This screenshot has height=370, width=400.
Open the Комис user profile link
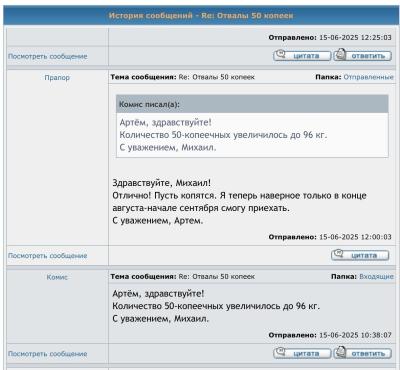57,277
